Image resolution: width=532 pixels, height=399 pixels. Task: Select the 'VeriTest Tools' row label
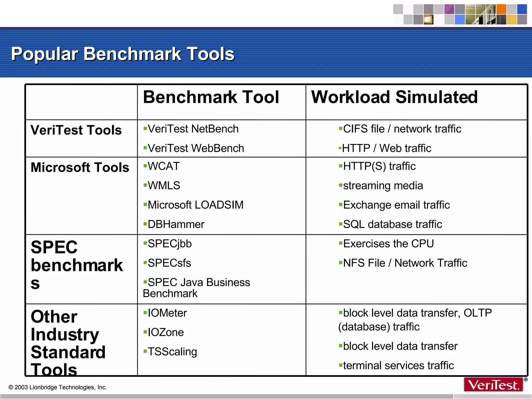[76, 130]
